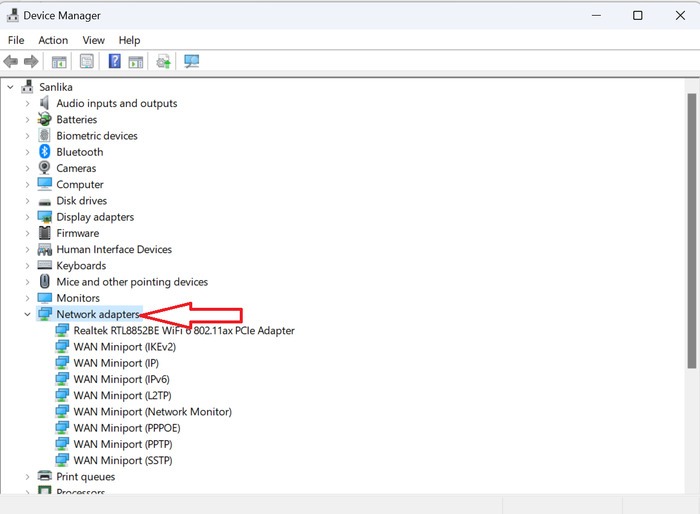
Task: Click the Disk drives icon
Action: point(45,202)
